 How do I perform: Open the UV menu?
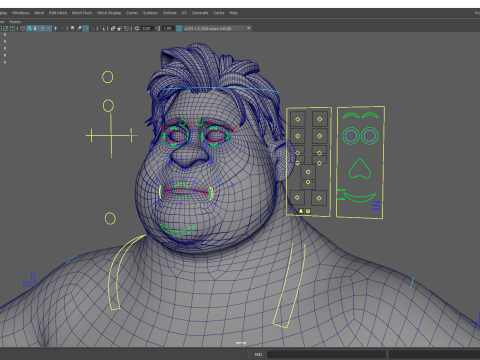pos(184,13)
